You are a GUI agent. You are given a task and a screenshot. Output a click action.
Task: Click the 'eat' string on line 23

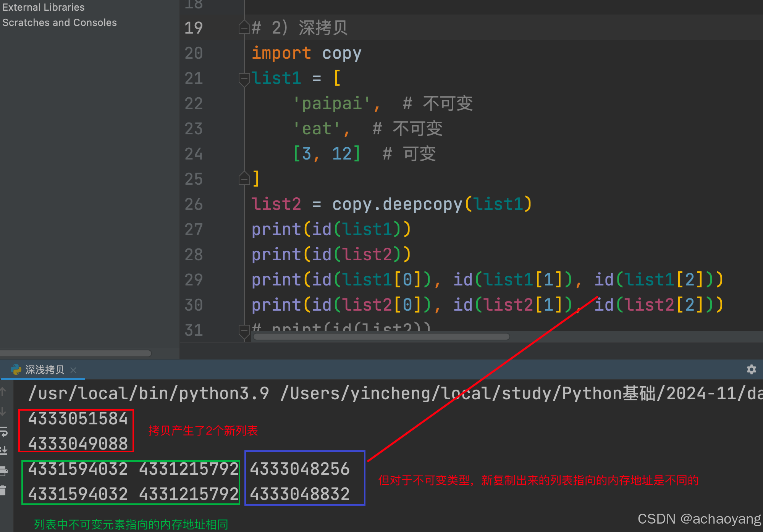point(316,129)
